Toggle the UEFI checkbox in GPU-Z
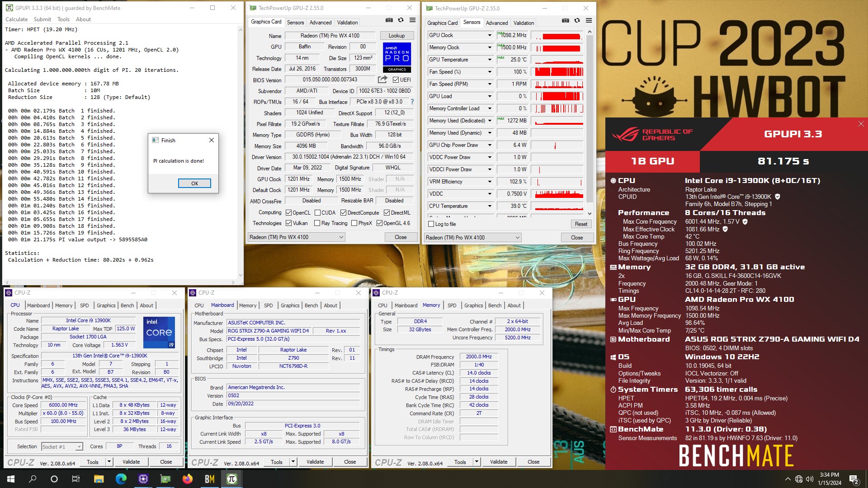This screenshot has height=488, width=868. (396, 80)
